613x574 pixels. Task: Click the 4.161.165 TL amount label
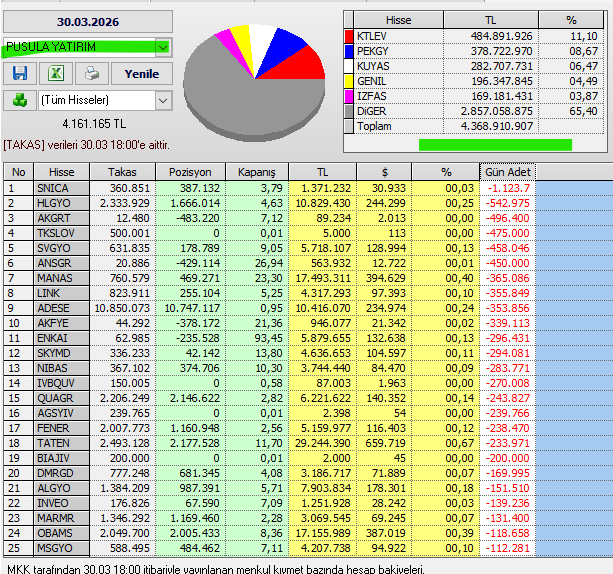point(94,124)
